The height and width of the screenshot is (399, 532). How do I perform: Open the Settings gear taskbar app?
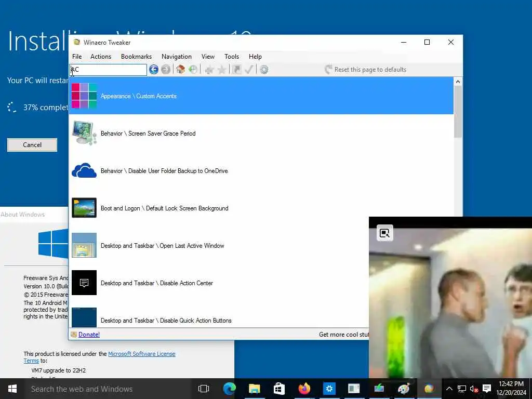pos(329,389)
